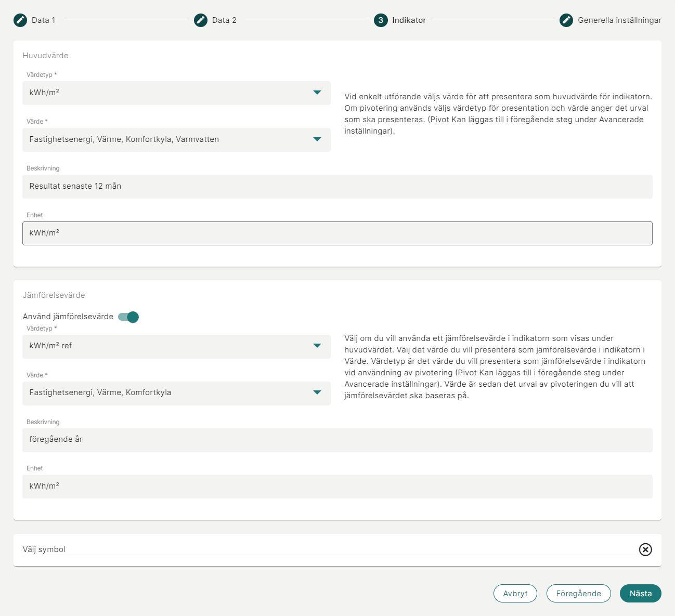
Task: Click the Jämförelsevärde section heading
Action: (54, 295)
